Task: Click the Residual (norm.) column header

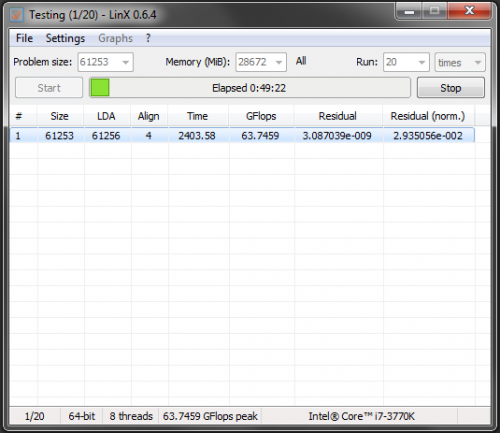Action: 428,116
